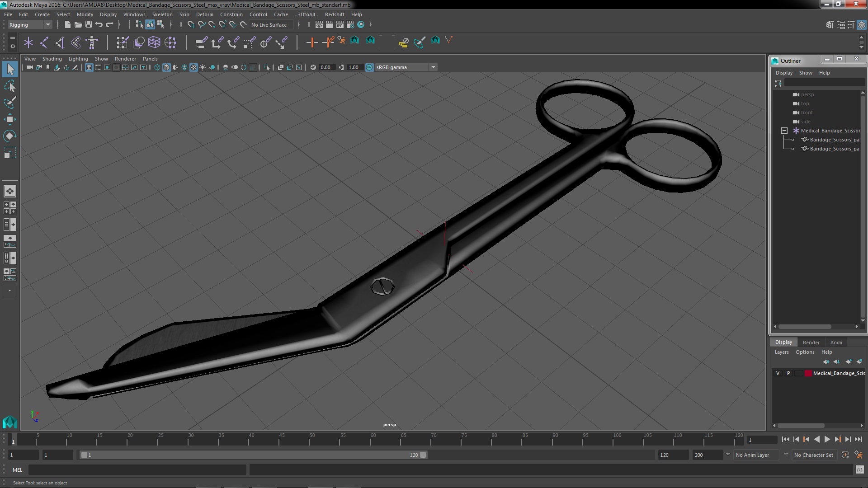This screenshot has width=868, height=488.
Task: Choose the Paint Selection tool
Action: point(10,103)
